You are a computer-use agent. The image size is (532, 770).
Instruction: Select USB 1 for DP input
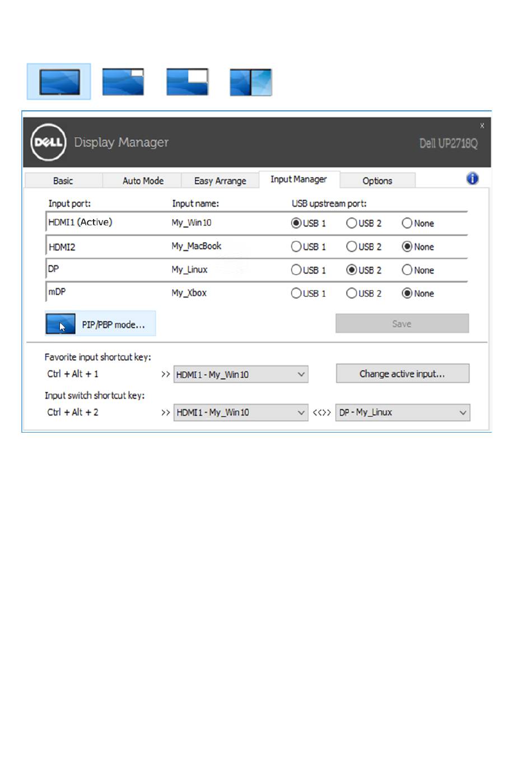click(296, 270)
